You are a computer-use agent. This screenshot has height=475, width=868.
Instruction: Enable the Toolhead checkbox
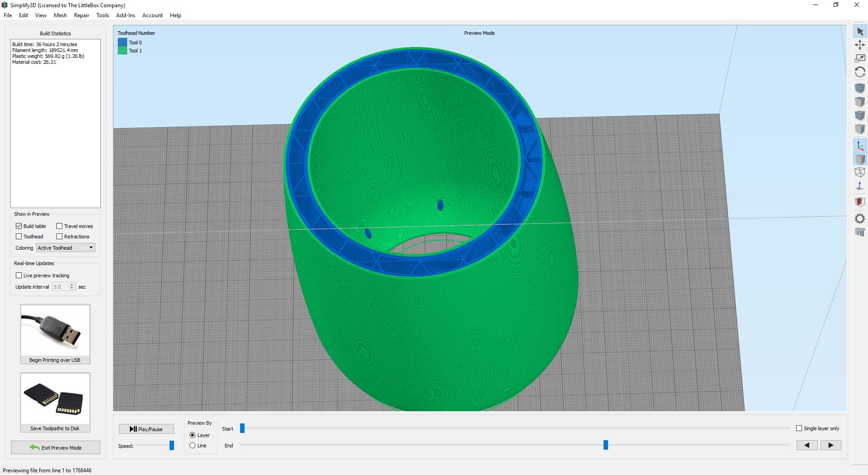[x=19, y=236]
